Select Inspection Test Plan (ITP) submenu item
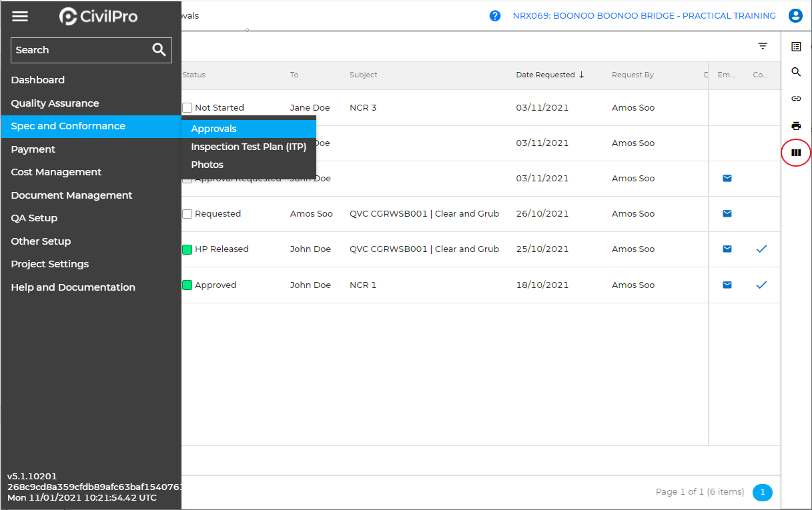 click(x=248, y=147)
